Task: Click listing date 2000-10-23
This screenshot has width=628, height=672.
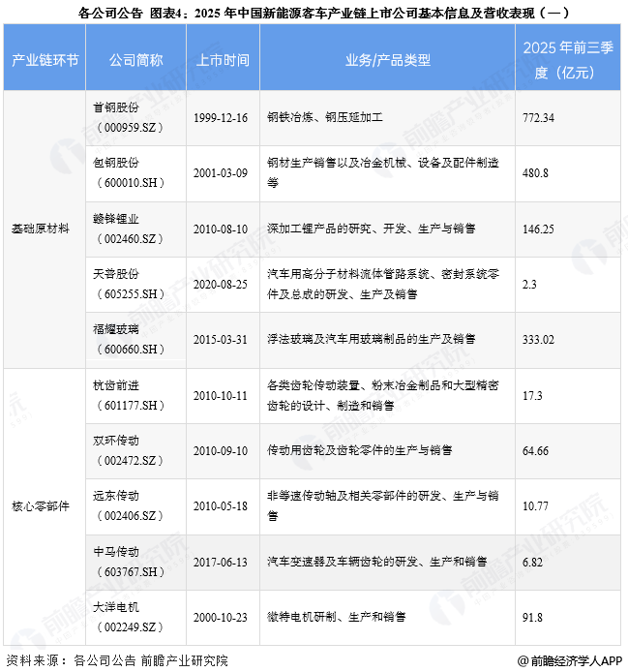Action: (x=221, y=618)
